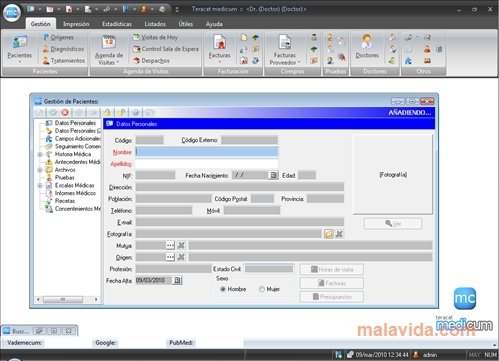The height and width of the screenshot is (361, 499).
Task: Open Orígenes in the Pacientes ribbon group
Action: pos(58,37)
